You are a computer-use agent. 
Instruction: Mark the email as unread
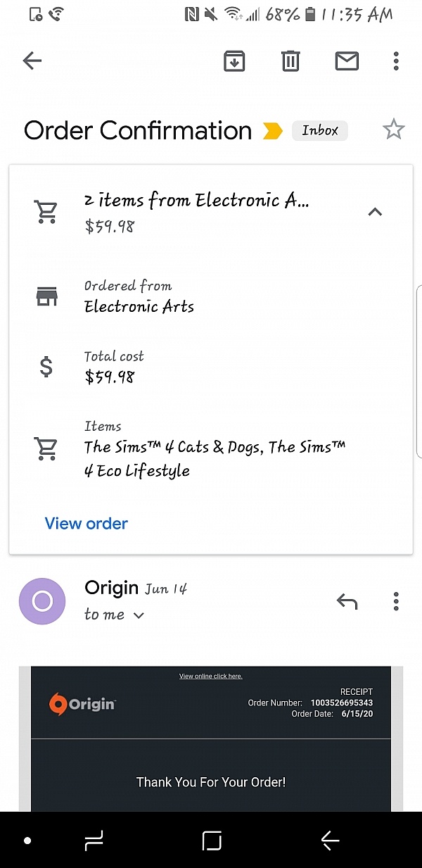tap(347, 61)
